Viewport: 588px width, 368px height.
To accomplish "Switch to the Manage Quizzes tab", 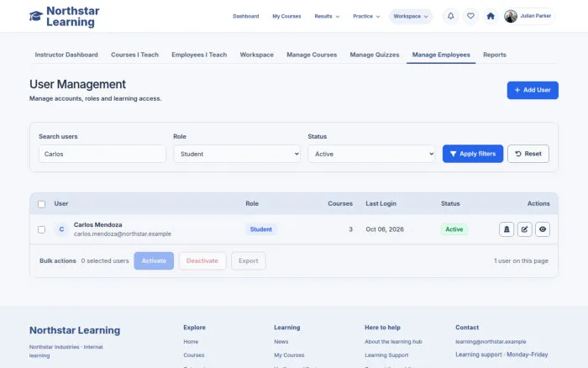I will (375, 55).
